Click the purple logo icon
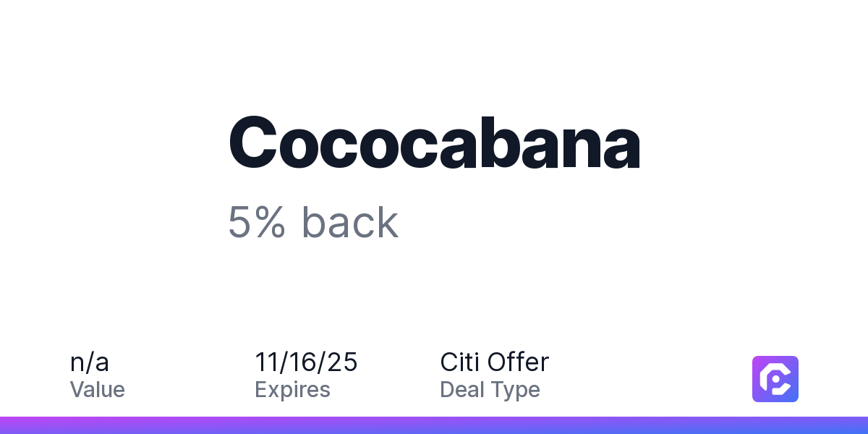Image resolution: width=868 pixels, height=434 pixels. pos(775,378)
